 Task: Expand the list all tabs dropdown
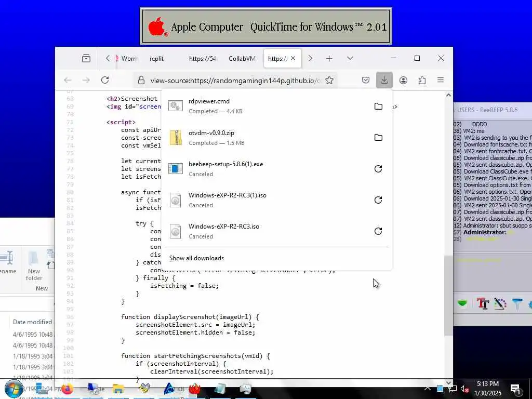(350, 58)
